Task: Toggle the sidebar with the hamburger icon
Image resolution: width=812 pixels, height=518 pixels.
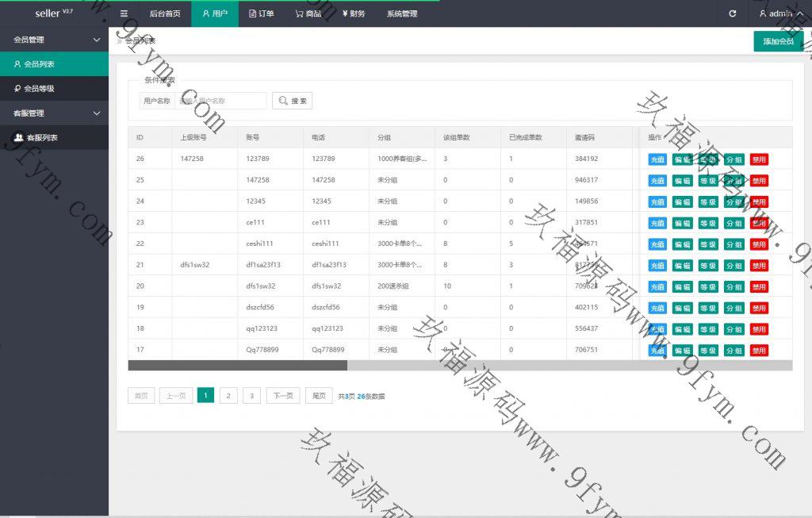Action: (x=124, y=13)
